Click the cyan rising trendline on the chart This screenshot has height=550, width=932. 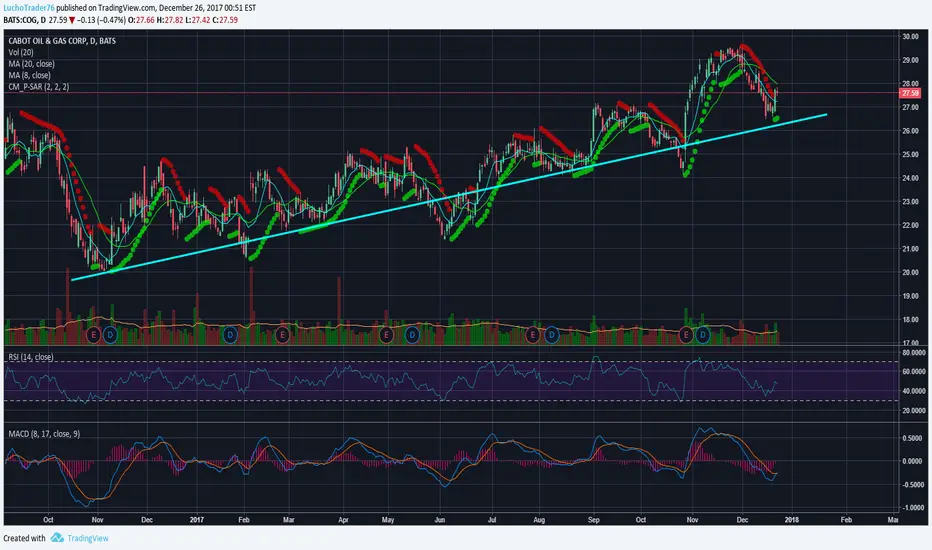point(449,197)
